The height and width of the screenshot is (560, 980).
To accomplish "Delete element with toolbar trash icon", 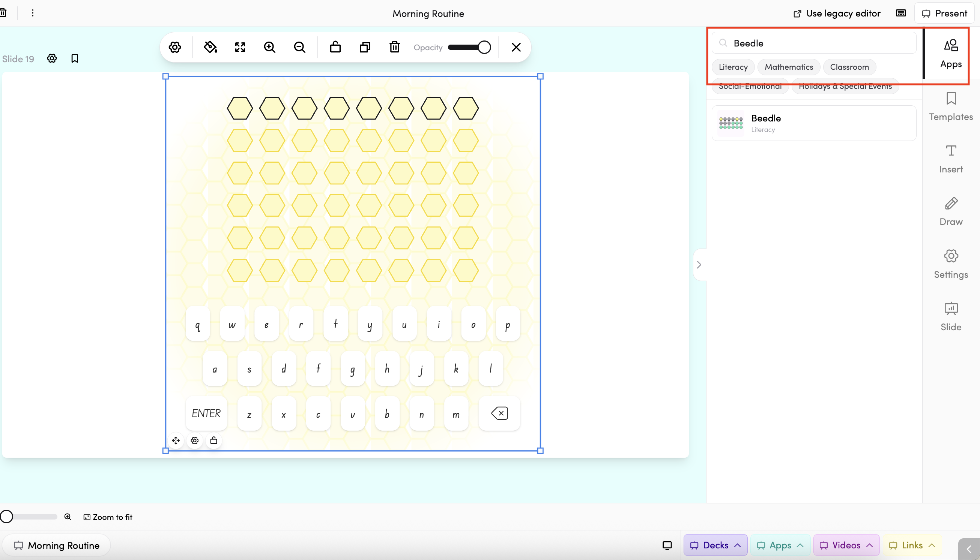I will (395, 47).
